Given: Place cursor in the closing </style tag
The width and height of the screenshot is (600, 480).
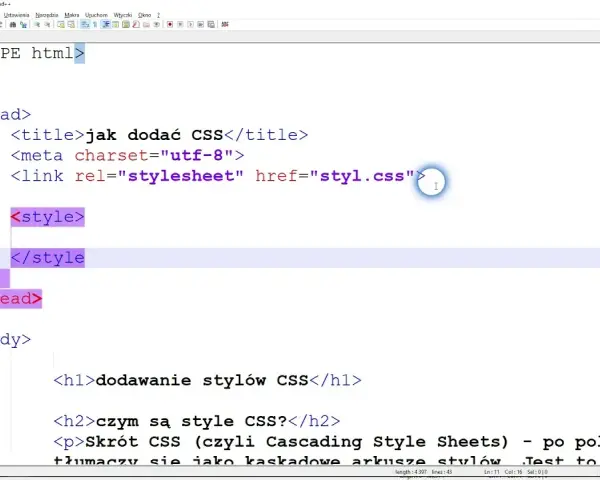Looking at the screenshot, I should 47,258.
